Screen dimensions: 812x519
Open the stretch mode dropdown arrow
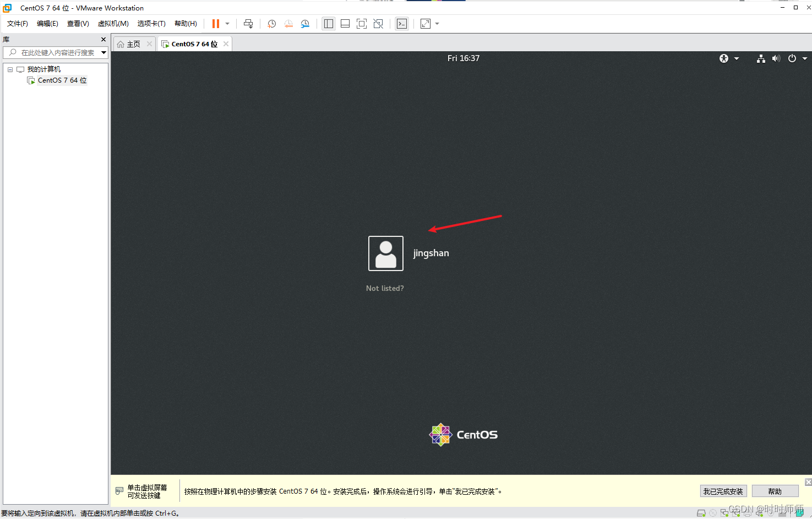tap(437, 24)
